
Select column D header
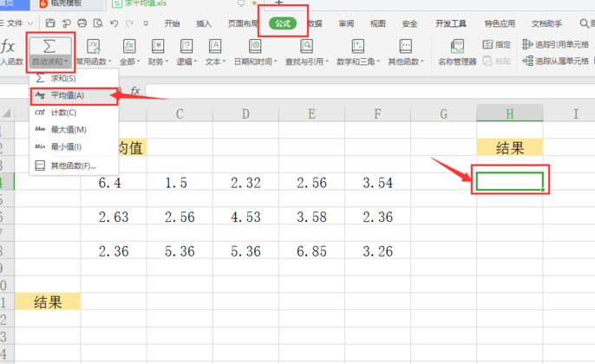pyautogui.click(x=245, y=114)
